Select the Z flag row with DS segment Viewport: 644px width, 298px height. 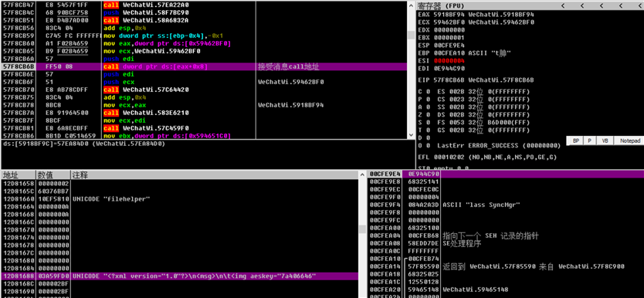(x=473, y=114)
